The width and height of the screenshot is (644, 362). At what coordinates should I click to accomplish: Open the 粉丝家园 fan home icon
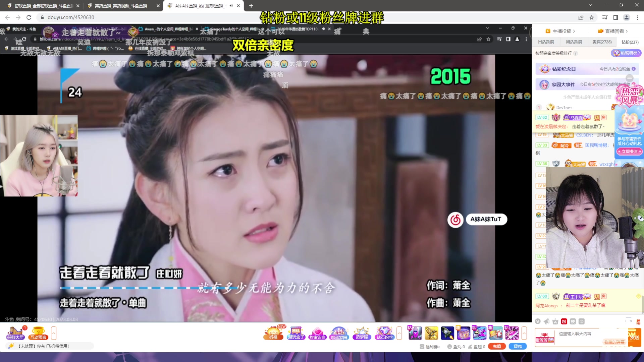[339, 333]
